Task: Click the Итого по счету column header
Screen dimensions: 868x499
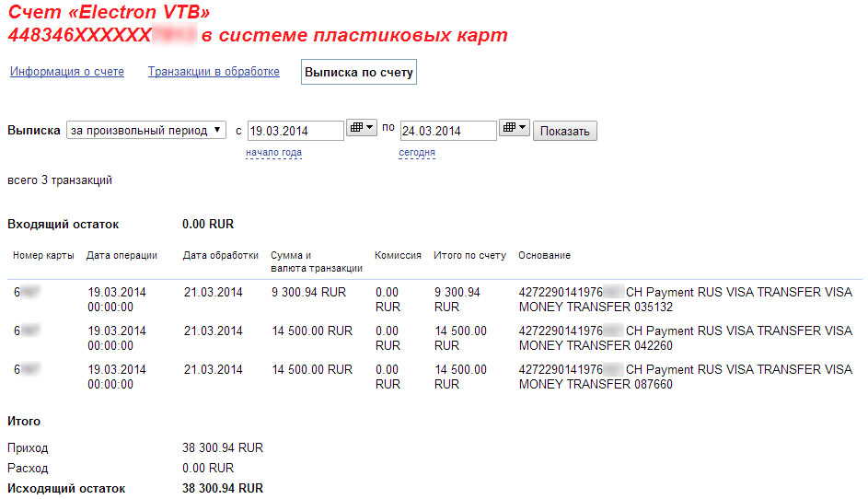Action: (470, 255)
